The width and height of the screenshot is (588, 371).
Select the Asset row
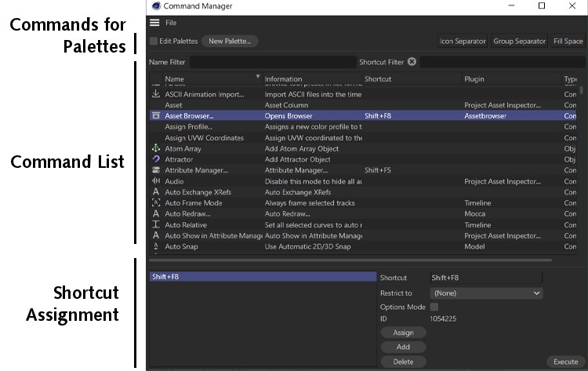point(363,105)
